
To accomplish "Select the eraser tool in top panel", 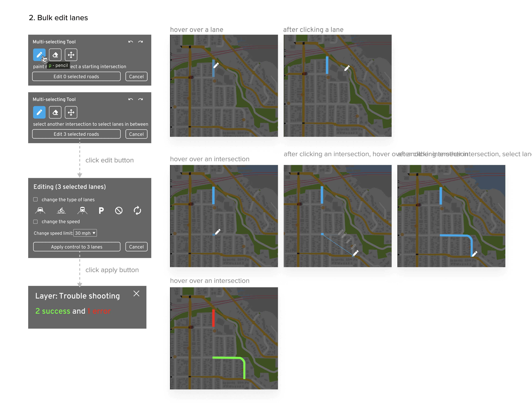I will 55,55.
